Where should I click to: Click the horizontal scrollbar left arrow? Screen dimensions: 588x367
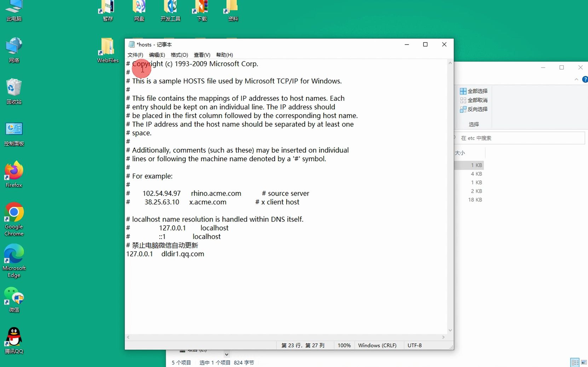[128, 337]
